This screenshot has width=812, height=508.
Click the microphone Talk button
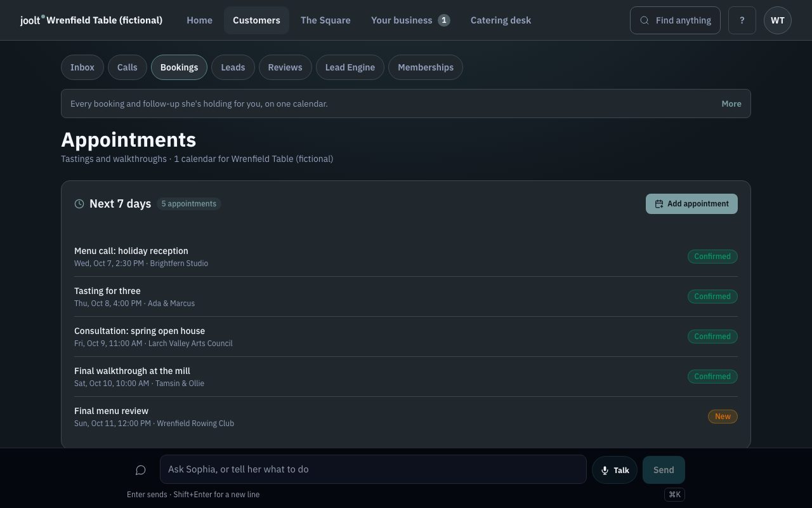[615, 470]
